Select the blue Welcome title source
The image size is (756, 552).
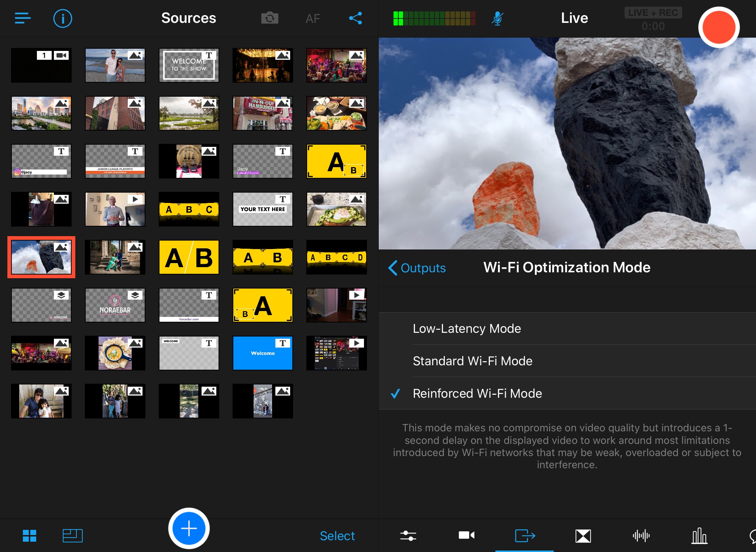tap(263, 353)
